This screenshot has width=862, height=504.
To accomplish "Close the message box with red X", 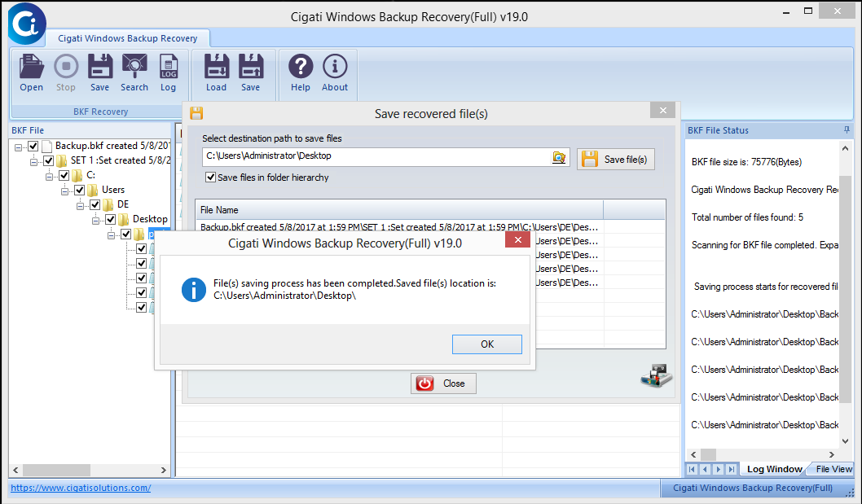I will coord(518,239).
